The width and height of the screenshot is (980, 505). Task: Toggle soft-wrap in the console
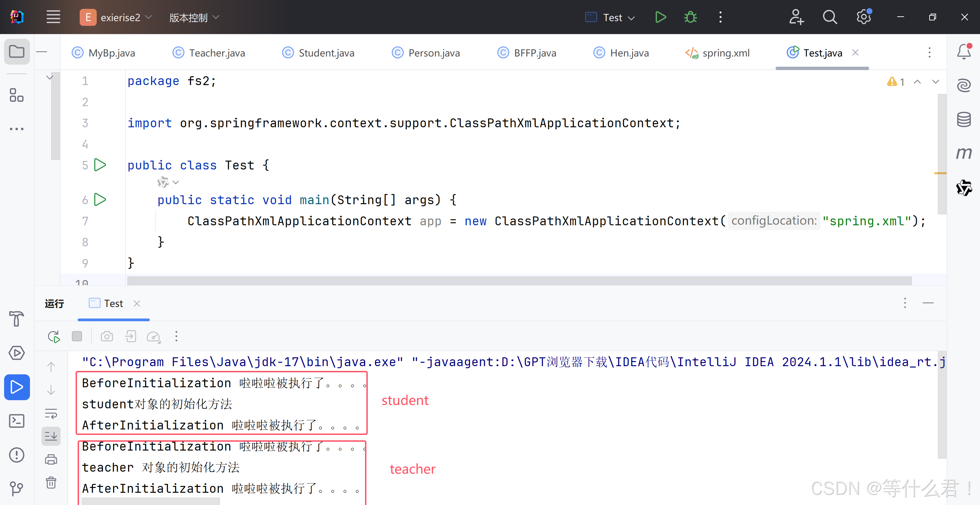(x=51, y=414)
